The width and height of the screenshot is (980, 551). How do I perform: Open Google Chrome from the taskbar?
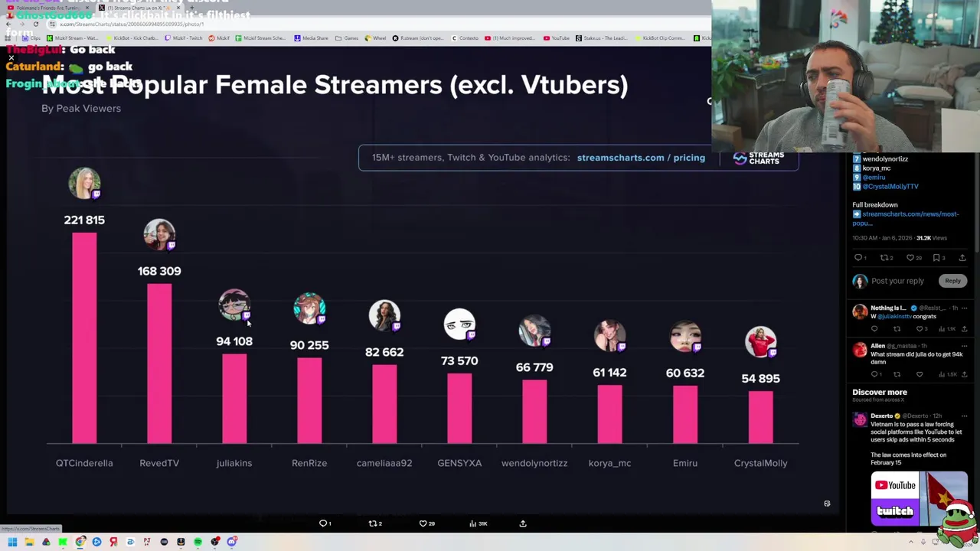(x=80, y=542)
